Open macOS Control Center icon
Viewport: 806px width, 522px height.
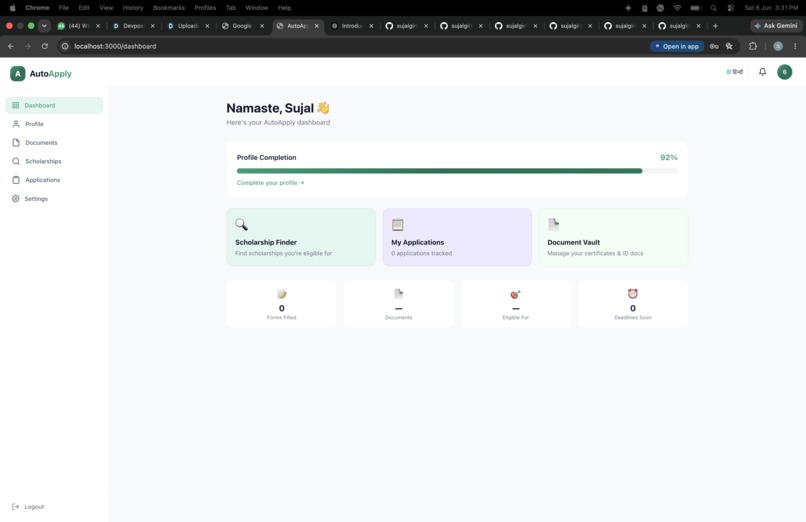click(x=730, y=8)
